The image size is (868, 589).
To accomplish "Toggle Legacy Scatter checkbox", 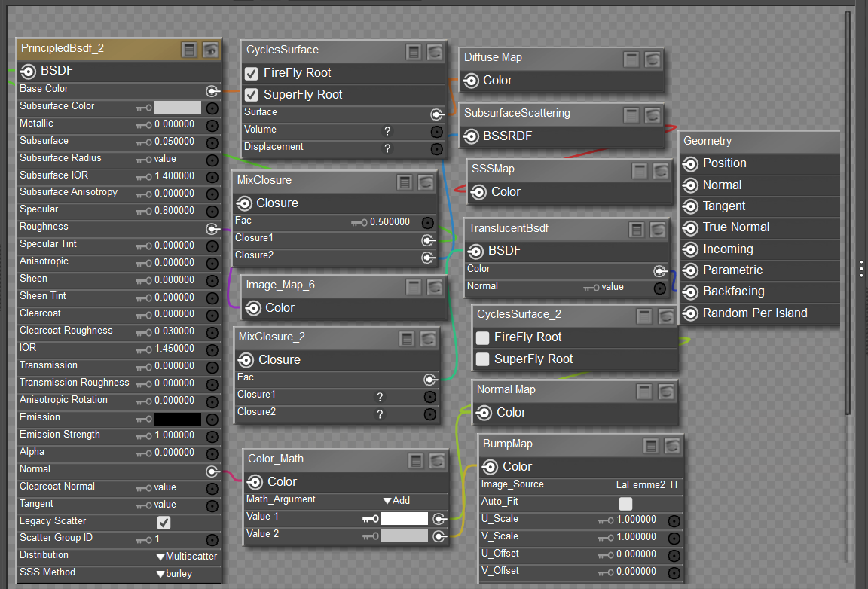I will [164, 523].
